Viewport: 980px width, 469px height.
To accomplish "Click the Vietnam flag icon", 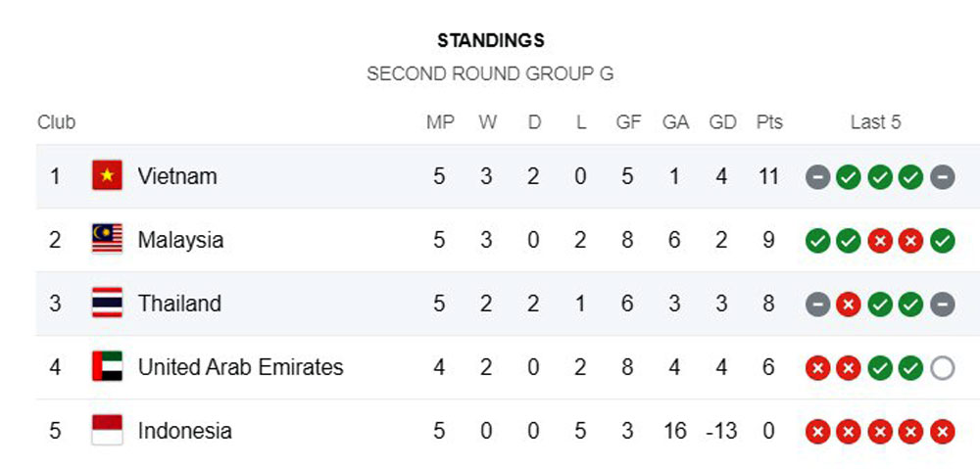I will (x=108, y=175).
